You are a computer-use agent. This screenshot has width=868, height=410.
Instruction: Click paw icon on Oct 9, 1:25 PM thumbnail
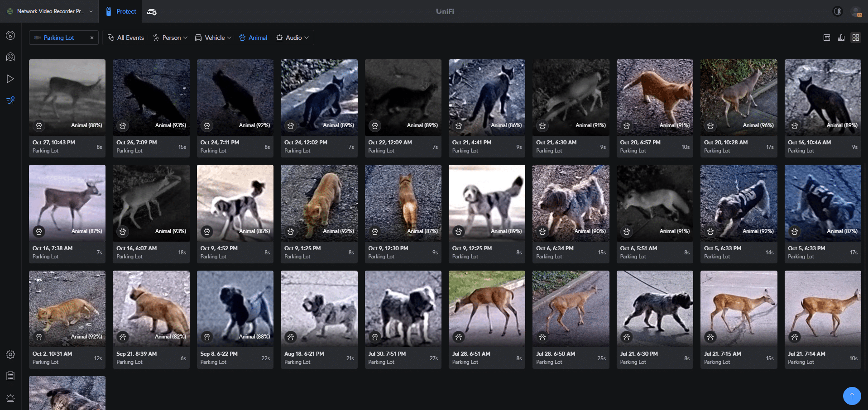coord(291,232)
